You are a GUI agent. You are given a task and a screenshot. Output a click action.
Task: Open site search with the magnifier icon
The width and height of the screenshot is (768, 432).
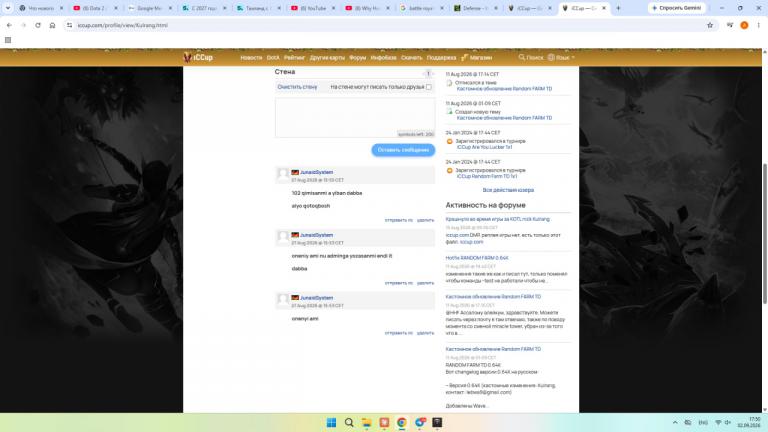pos(522,57)
